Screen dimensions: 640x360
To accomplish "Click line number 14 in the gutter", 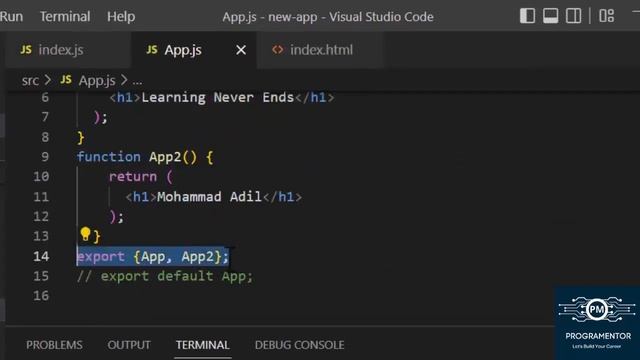I will (41, 256).
